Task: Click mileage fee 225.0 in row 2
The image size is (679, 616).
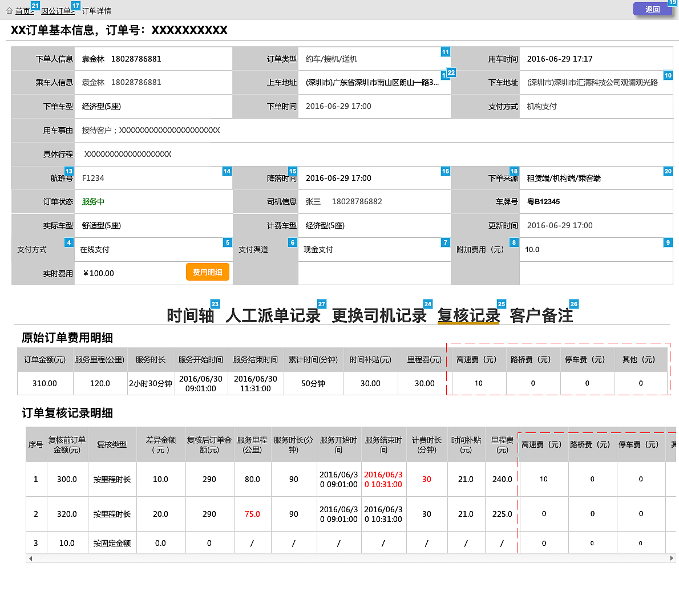Action: (x=502, y=514)
